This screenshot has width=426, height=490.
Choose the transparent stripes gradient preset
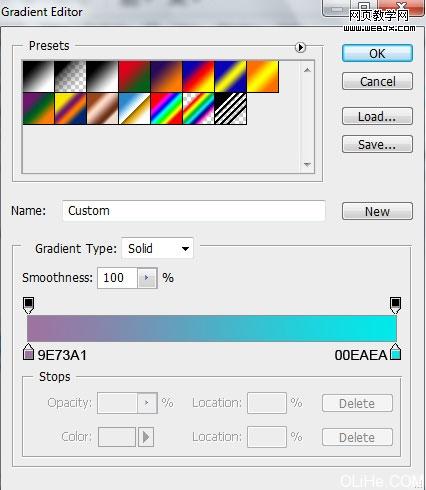click(x=230, y=108)
